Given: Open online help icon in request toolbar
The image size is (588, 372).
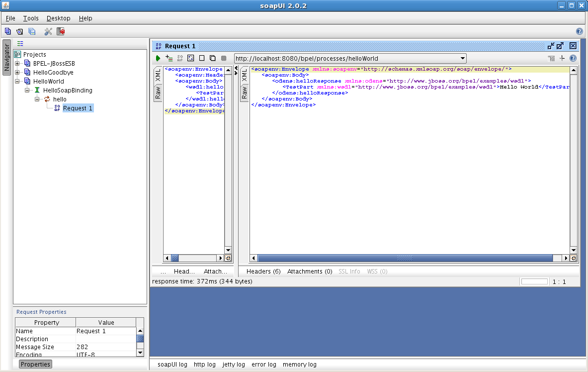Looking at the screenshot, I should (573, 59).
